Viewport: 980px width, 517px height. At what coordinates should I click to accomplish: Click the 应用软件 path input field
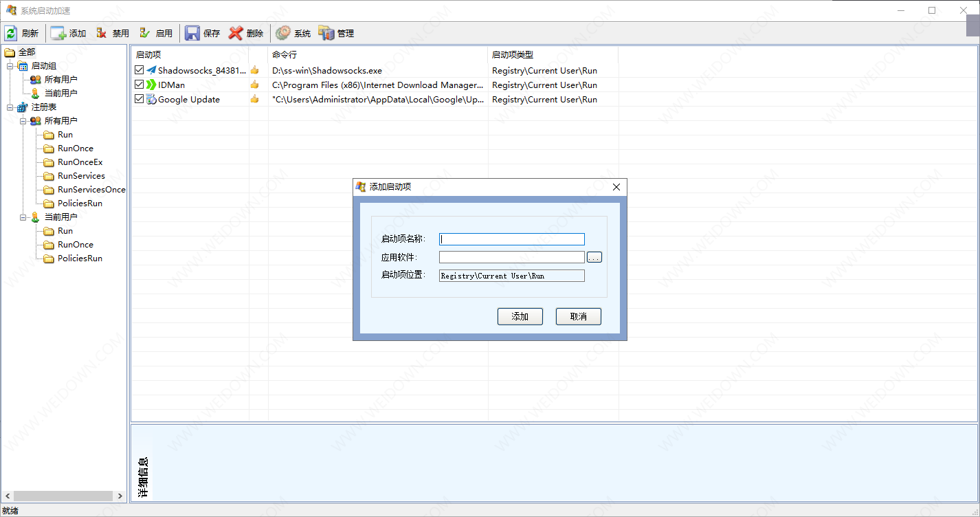pyautogui.click(x=512, y=257)
